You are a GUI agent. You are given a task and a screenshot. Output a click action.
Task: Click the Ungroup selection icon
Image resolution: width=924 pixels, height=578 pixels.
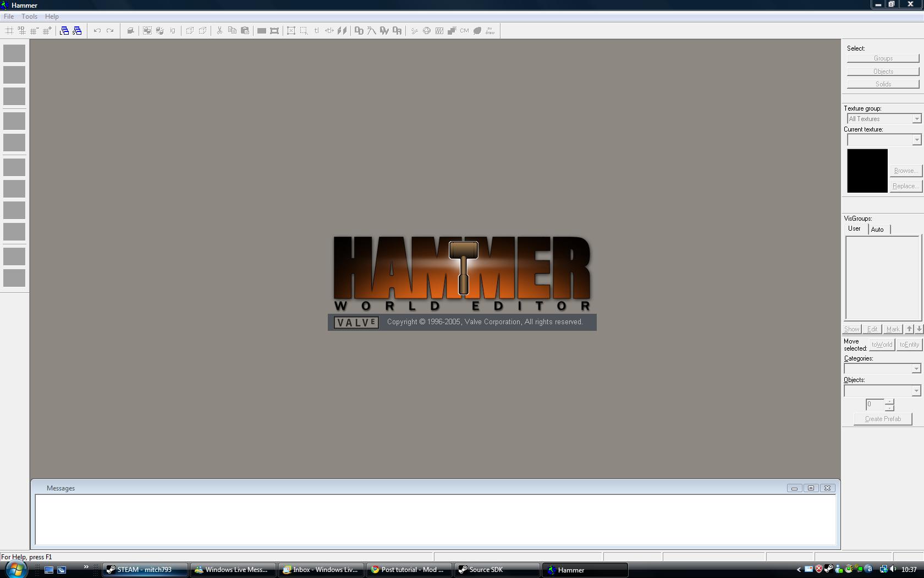pyautogui.click(x=160, y=31)
